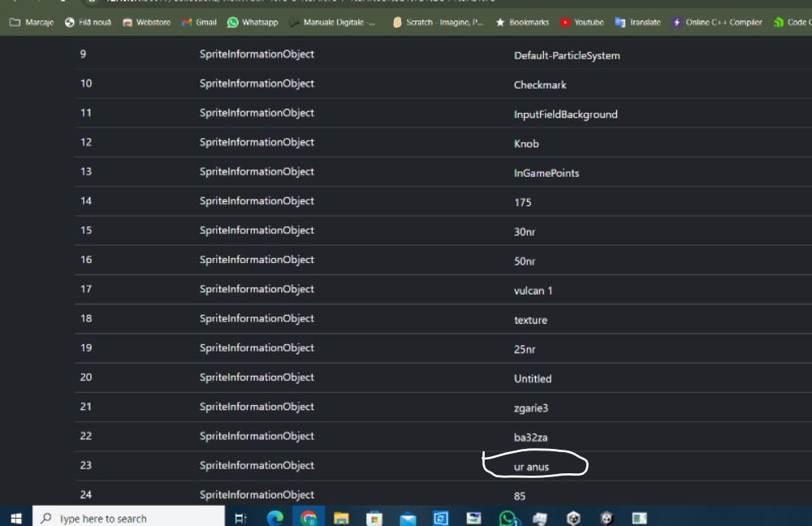The height and width of the screenshot is (526, 812).
Task: Open the Windows Start menu
Action: pyautogui.click(x=16, y=518)
